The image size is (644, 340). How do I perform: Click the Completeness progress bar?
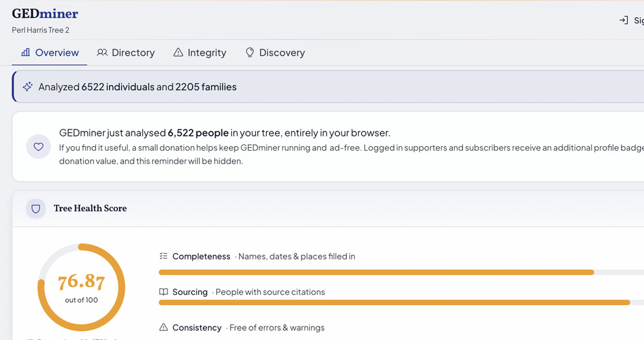pyautogui.click(x=401, y=272)
